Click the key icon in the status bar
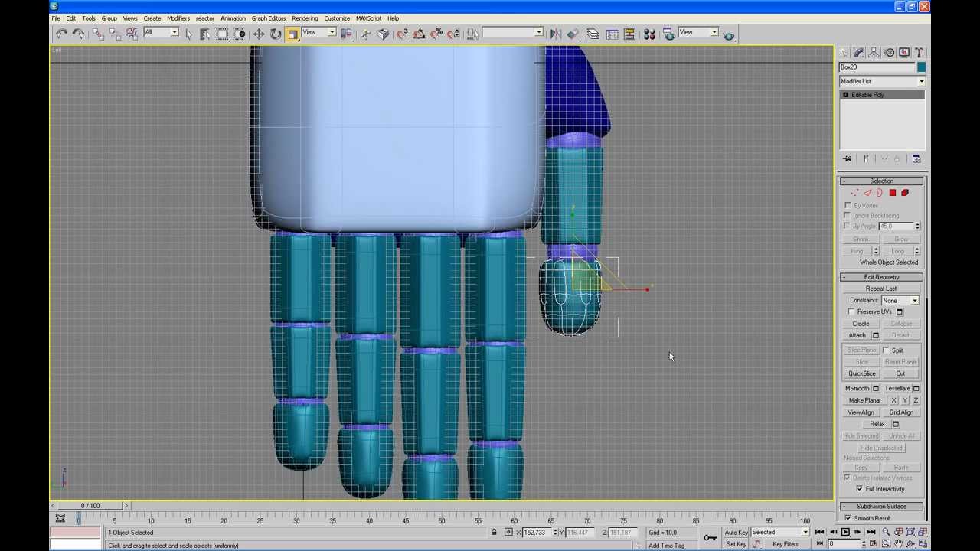Screen dimensions: 980x551 (710, 538)
